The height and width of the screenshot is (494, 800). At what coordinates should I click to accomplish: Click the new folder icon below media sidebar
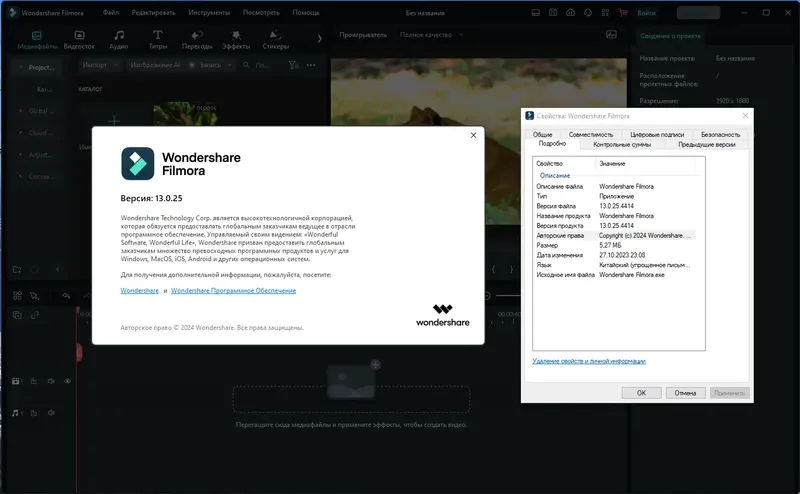click(17, 269)
